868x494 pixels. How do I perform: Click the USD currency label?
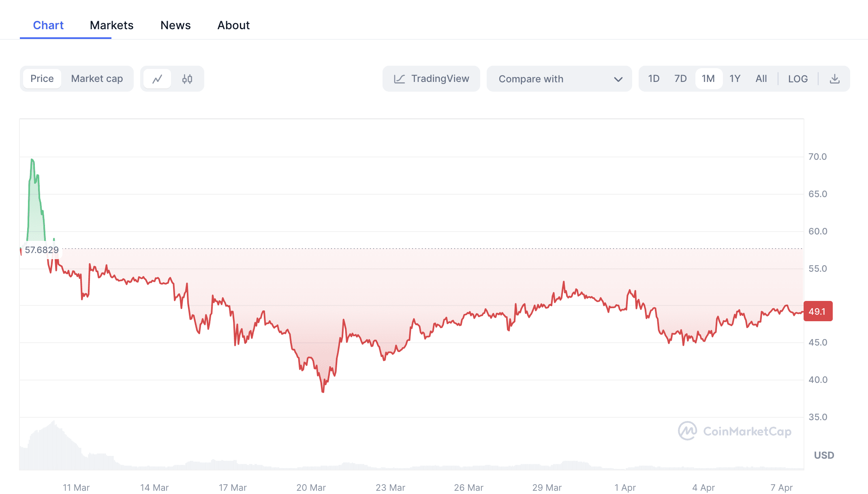824,455
